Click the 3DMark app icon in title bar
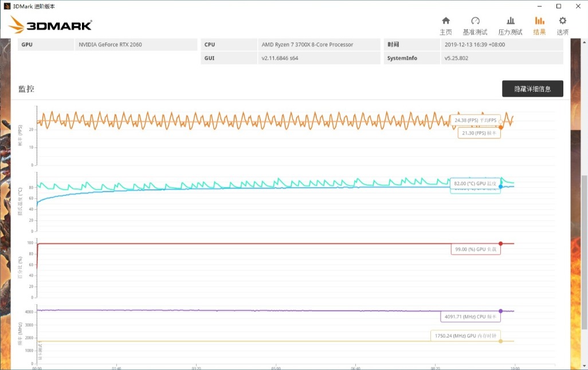Image resolution: width=588 pixels, height=370 pixels. pyautogui.click(x=7, y=6)
